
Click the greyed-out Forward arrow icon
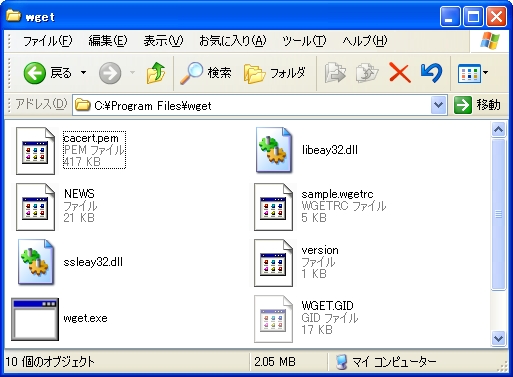(110, 73)
